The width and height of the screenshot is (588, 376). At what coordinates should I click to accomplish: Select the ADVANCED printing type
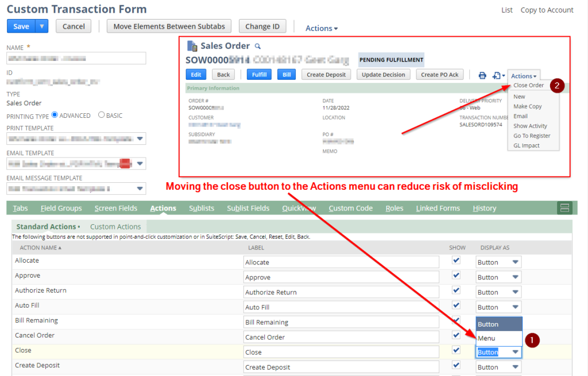pos(55,115)
